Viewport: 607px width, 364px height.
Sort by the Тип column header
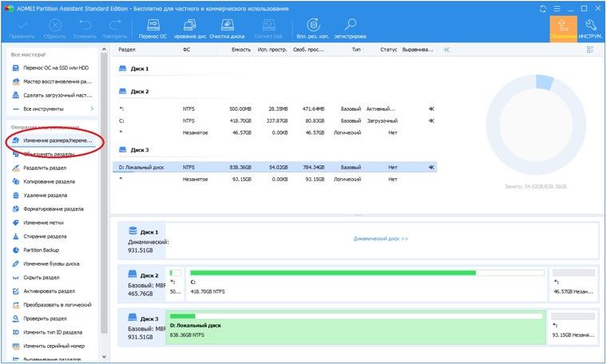coord(356,49)
